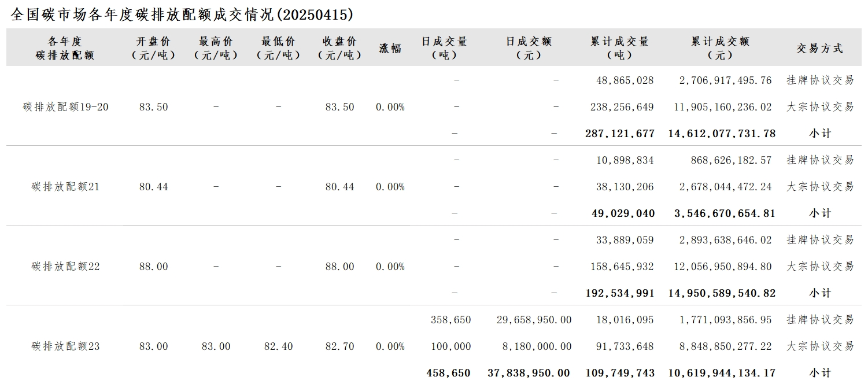This screenshot has height=384, width=868.
Task: Click cumulative subtotal 14,612,077,731.78
Action: (722, 134)
